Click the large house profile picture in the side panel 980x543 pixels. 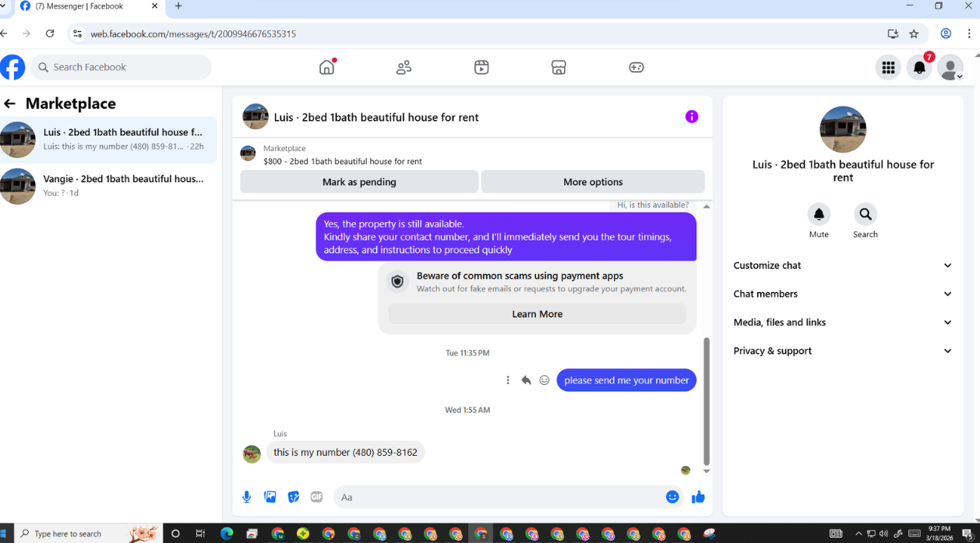click(x=843, y=129)
